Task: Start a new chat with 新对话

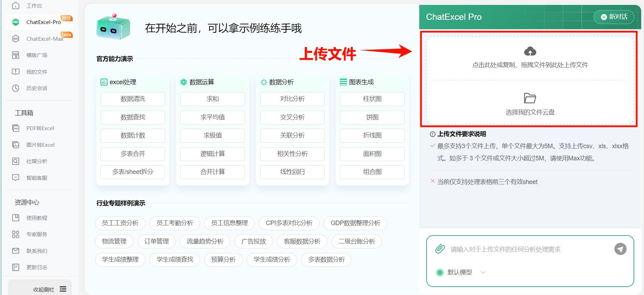Action: point(614,17)
